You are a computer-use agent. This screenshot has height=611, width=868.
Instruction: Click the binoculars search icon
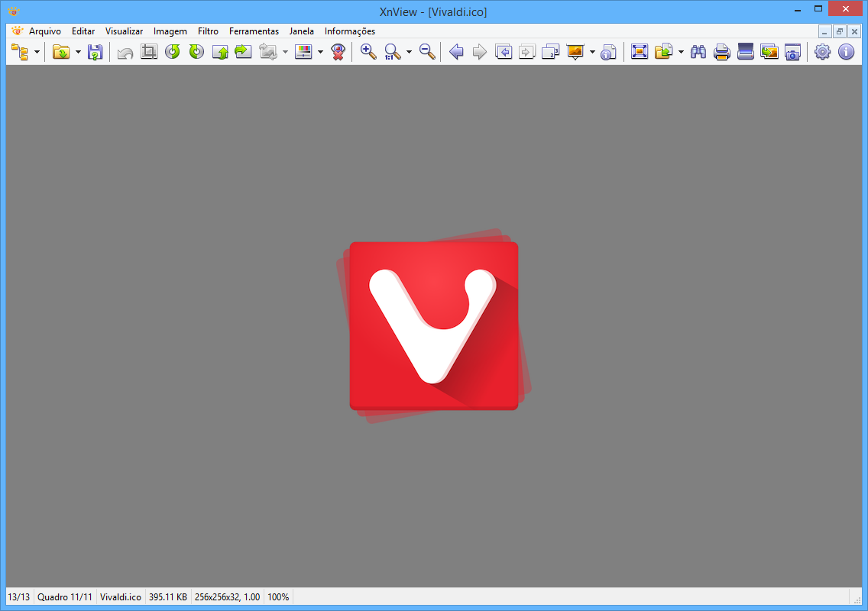click(x=698, y=52)
